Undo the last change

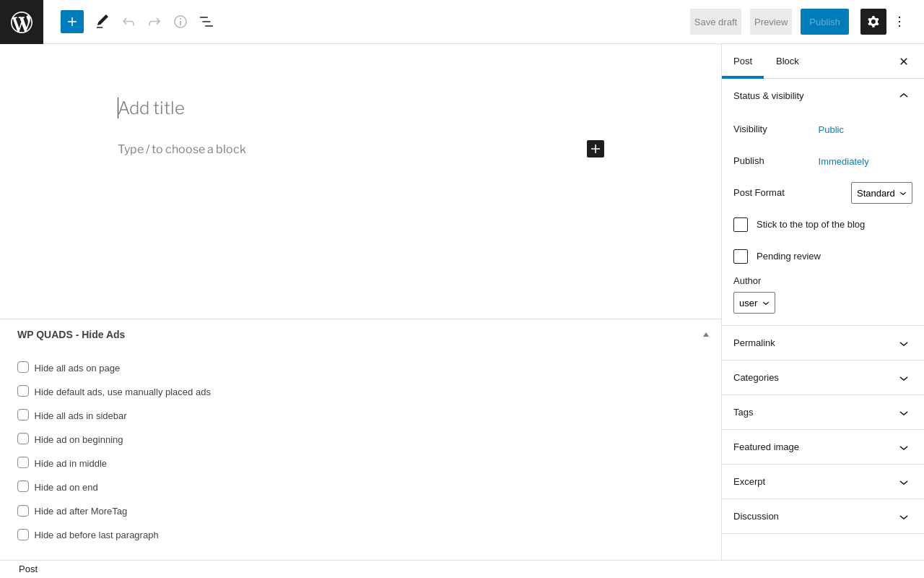coord(128,22)
